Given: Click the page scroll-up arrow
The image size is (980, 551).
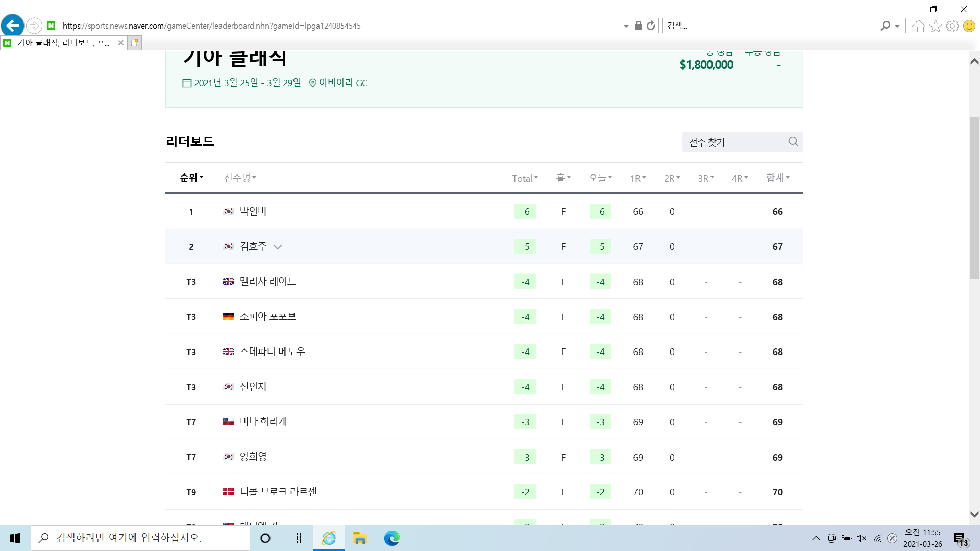Looking at the screenshot, I should [x=974, y=62].
